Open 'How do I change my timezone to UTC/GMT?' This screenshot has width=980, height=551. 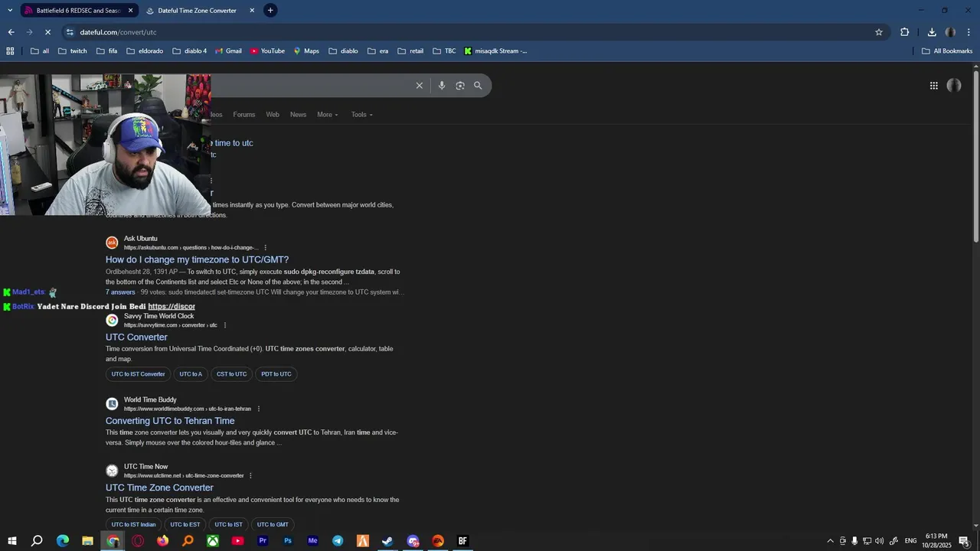click(x=197, y=260)
